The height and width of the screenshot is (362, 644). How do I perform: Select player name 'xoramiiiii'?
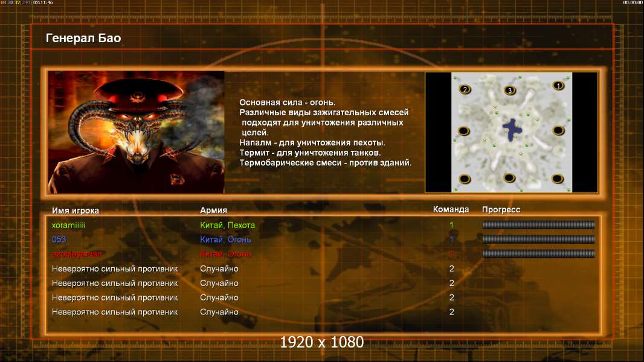pyautogui.click(x=68, y=225)
